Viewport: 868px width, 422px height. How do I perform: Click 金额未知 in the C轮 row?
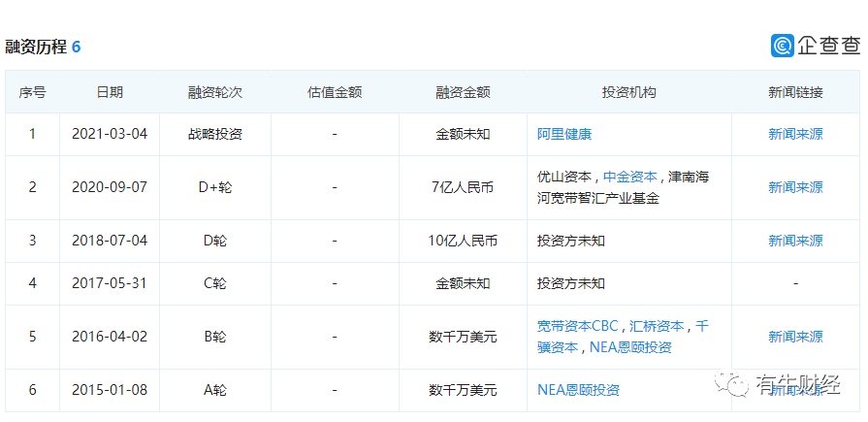click(x=463, y=283)
